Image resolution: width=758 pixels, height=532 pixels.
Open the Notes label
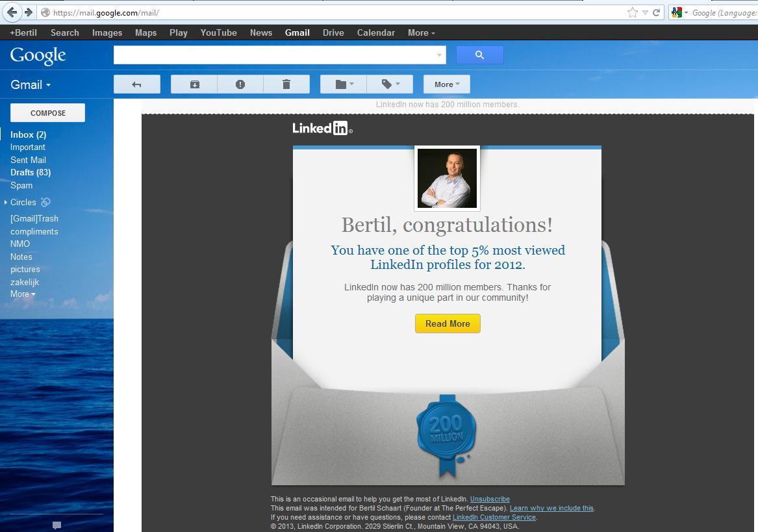[x=21, y=257]
